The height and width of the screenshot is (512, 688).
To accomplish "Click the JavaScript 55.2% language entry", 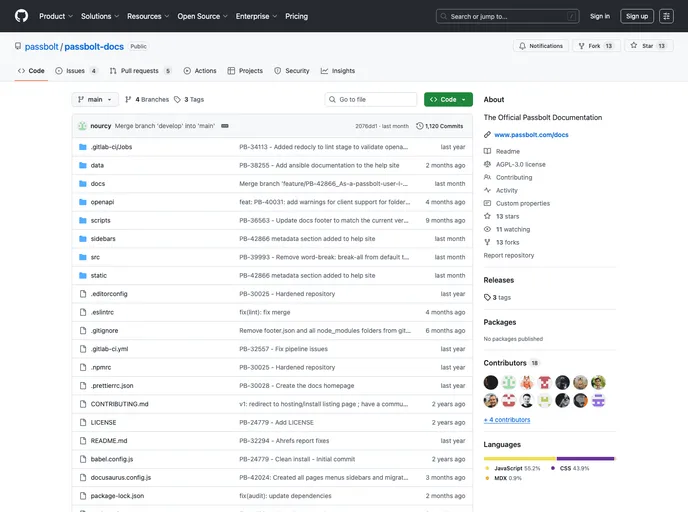I will pos(512,468).
